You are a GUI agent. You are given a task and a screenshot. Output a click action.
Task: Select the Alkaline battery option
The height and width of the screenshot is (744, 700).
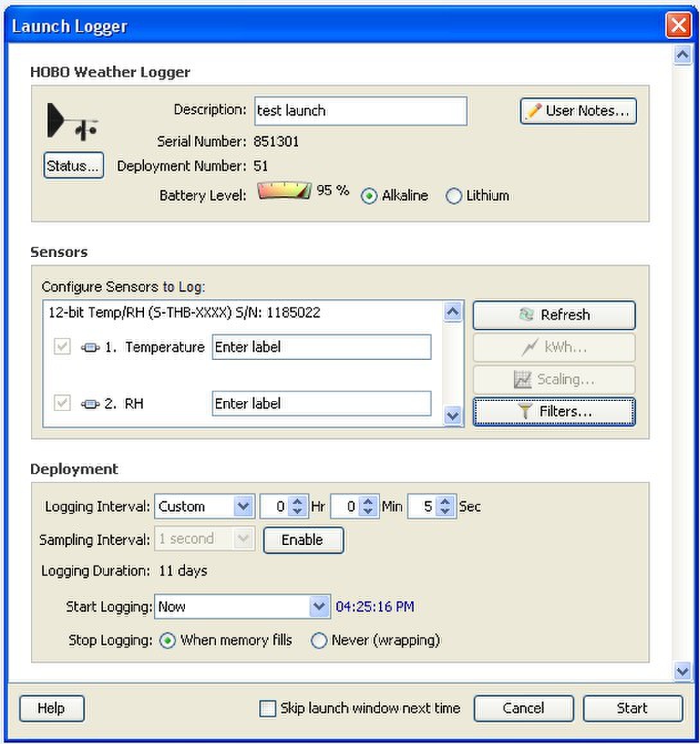[x=369, y=196]
